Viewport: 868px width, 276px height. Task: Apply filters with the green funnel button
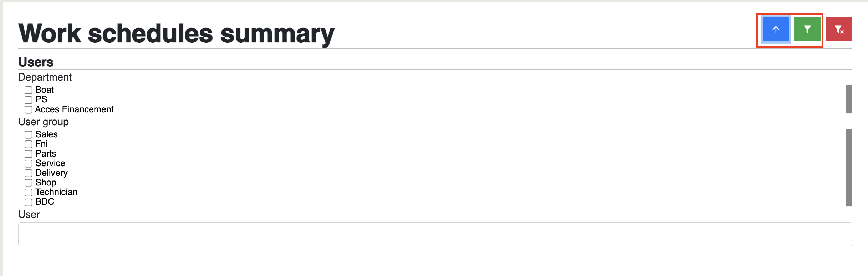pos(807,30)
